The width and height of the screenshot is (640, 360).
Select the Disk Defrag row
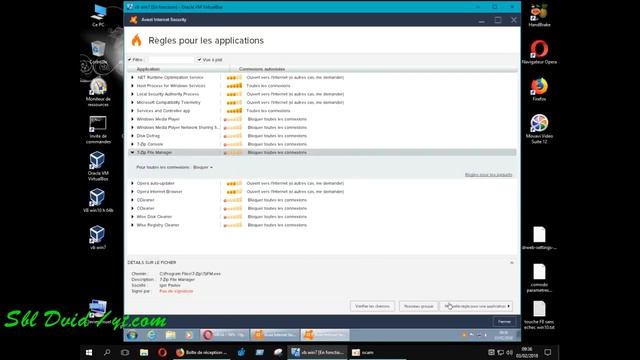(x=322, y=136)
